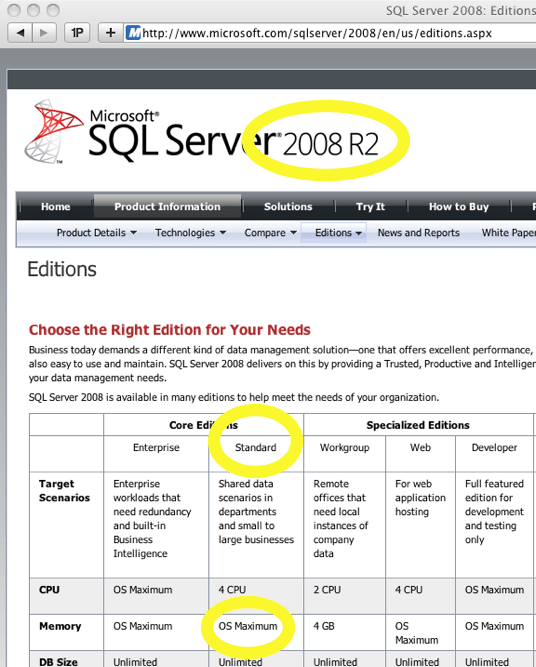This screenshot has width=536, height=667.
Task: Click the window title 'SQL Server 2008: Editions'
Action: (461, 10)
